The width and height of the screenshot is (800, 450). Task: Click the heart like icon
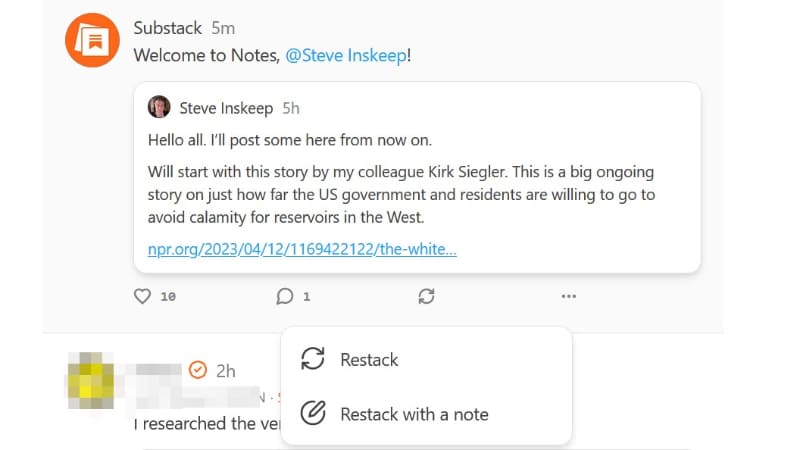click(x=142, y=296)
